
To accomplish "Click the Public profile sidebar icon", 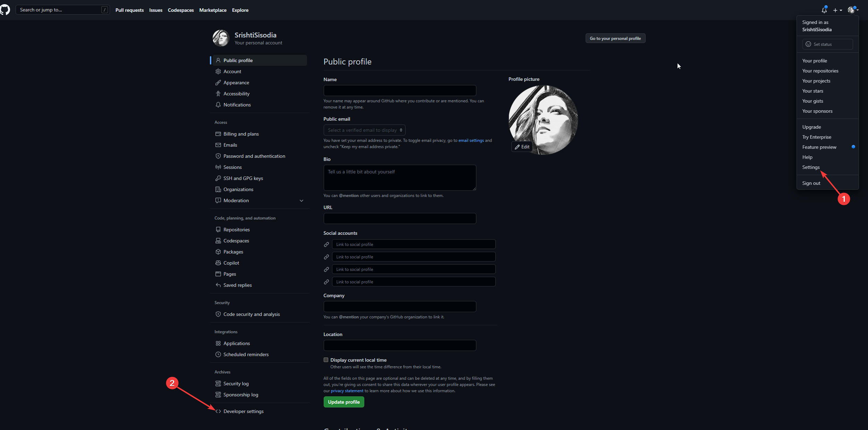I will click(218, 60).
